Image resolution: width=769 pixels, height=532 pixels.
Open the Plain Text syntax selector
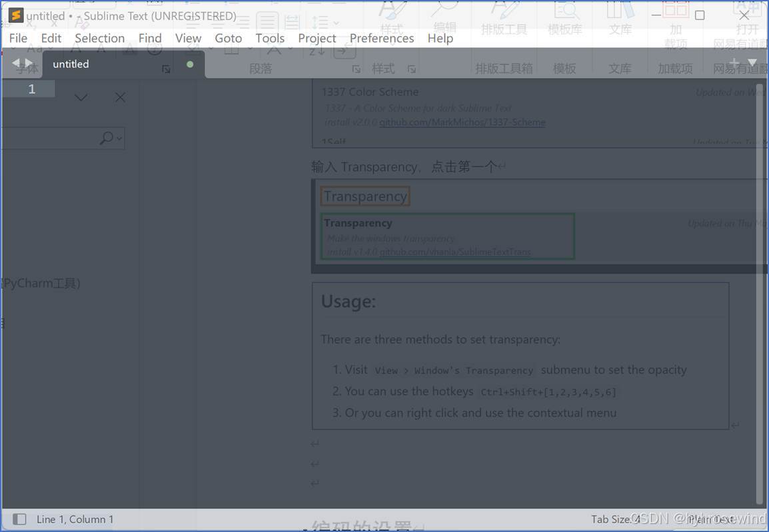711,519
